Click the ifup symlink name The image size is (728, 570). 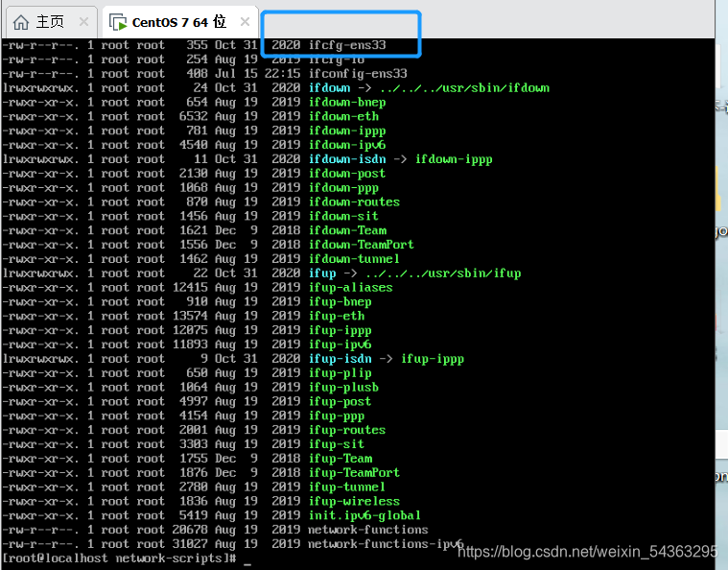(x=322, y=273)
